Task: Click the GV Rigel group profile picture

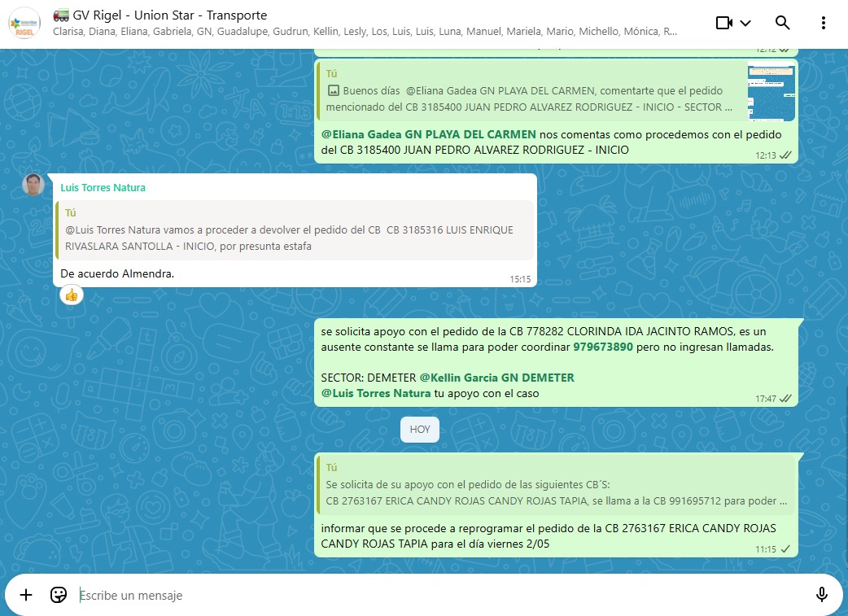Action: [x=24, y=24]
